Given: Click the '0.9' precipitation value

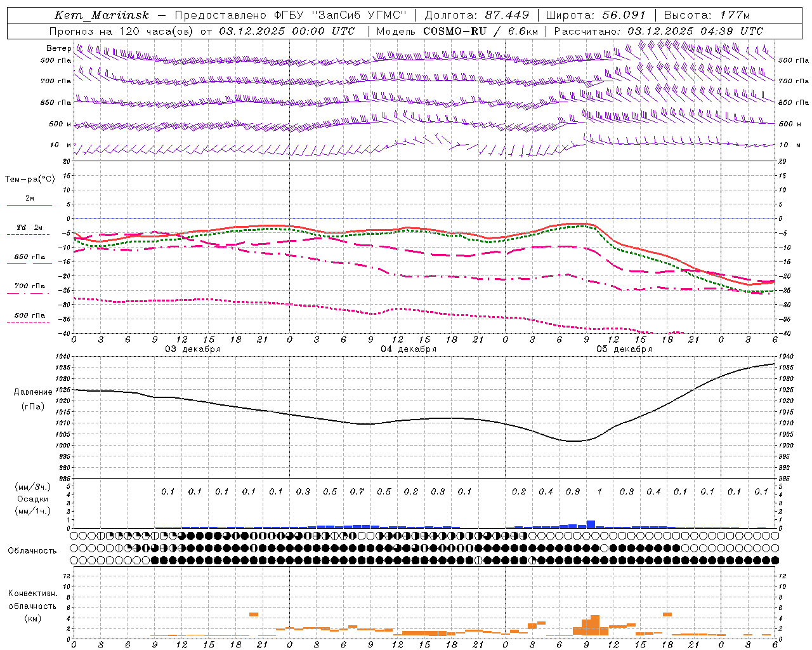Looking at the screenshot, I should (x=573, y=491).
